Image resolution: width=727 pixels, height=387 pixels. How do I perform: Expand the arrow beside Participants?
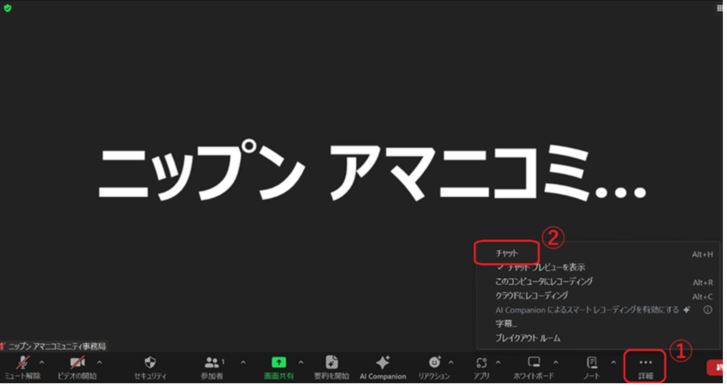click(x=243, y=362)
